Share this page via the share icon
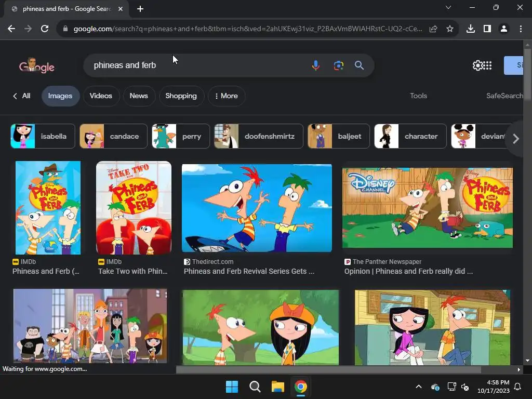The height and width of the screenshot is (399, 532). coord(433,29)
